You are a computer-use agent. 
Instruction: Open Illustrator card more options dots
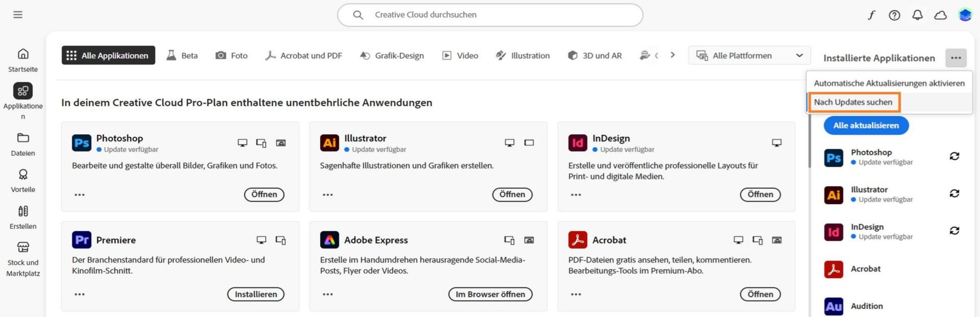coord(328,195)
